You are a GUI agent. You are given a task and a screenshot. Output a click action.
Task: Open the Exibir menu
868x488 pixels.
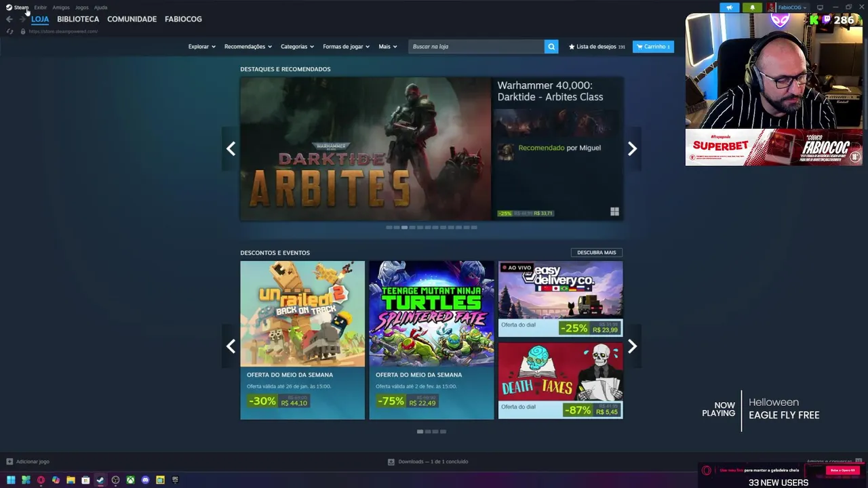pyautogui.click(x=41, y=7)
